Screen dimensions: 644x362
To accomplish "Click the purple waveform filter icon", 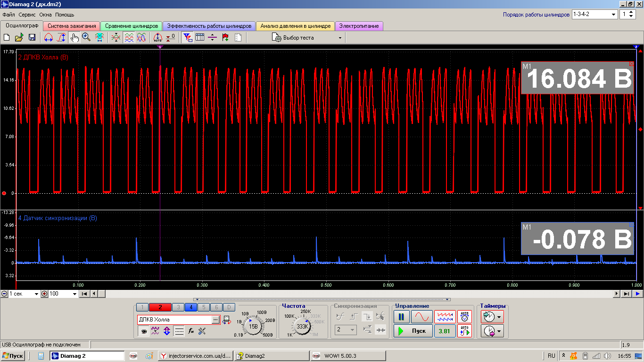I will point(155,331).
